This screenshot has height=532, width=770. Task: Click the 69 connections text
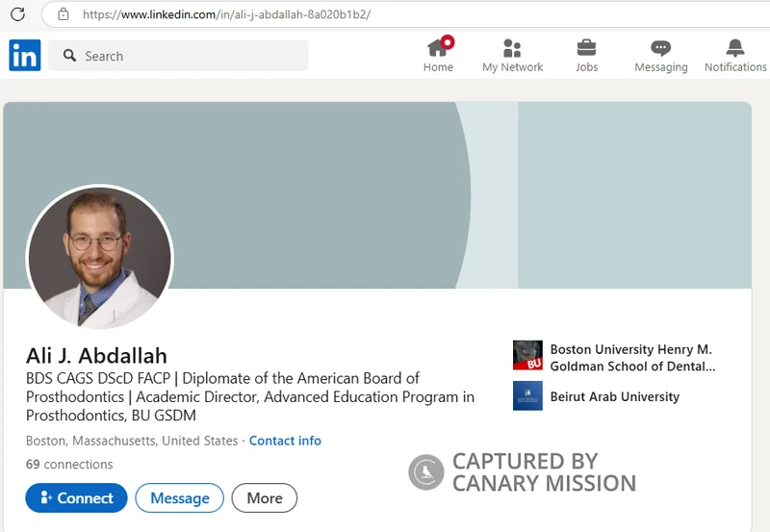click(69, 465)
